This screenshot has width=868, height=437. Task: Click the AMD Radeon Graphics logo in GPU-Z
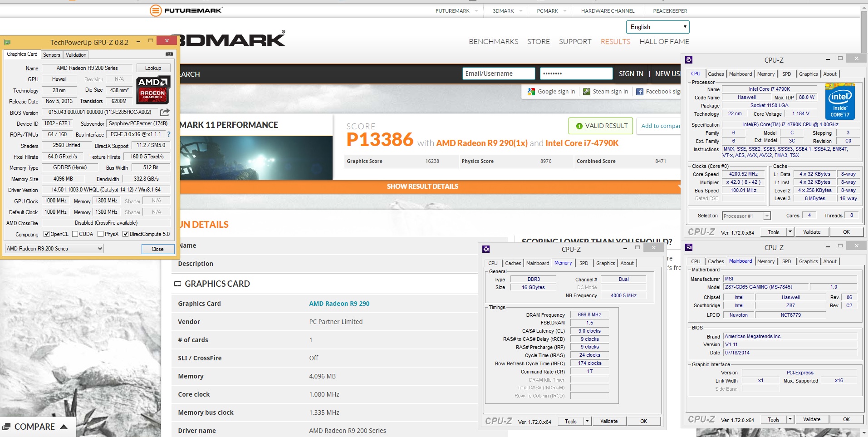153,90
